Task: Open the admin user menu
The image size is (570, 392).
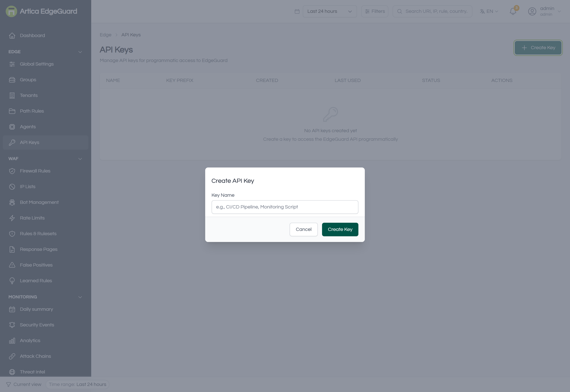Action: (545, 11)
